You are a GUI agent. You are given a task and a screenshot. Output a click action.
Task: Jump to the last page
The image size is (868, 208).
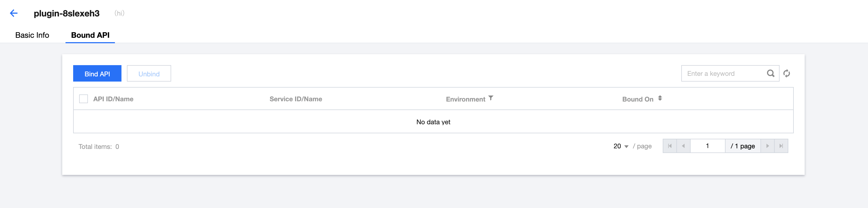pyautogui.click(x=781, y=146)
